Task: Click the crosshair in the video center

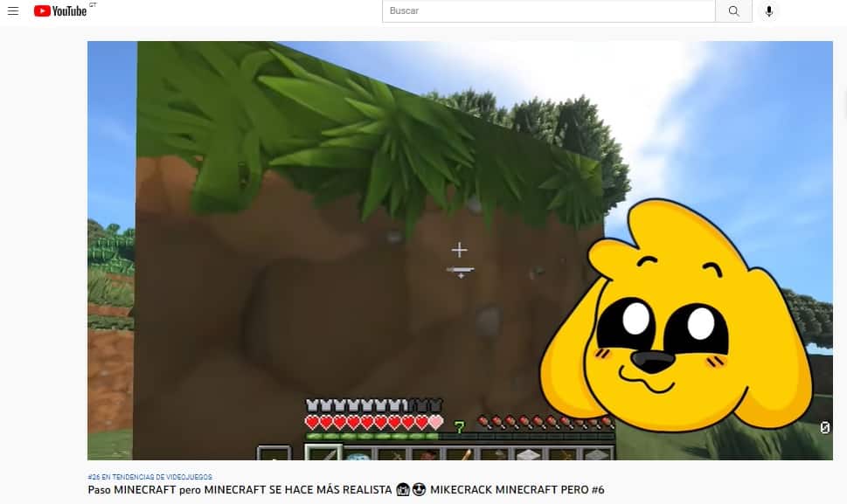Action: [459, 251]
